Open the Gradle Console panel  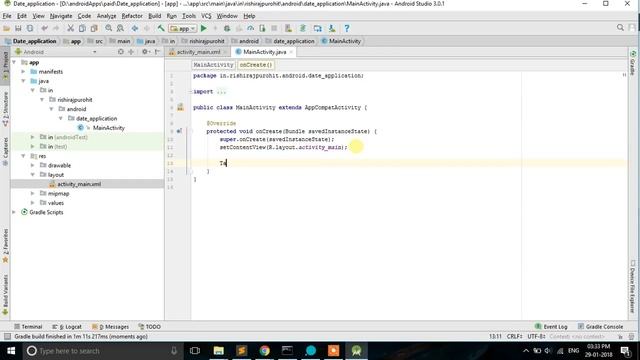point(600,327)
